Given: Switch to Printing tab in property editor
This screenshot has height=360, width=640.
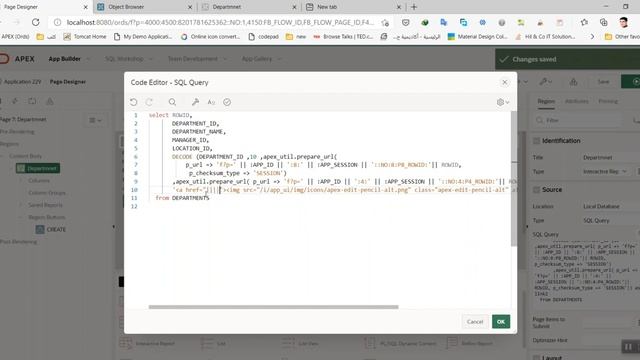Looking at the screenshot, I should 608,101.
